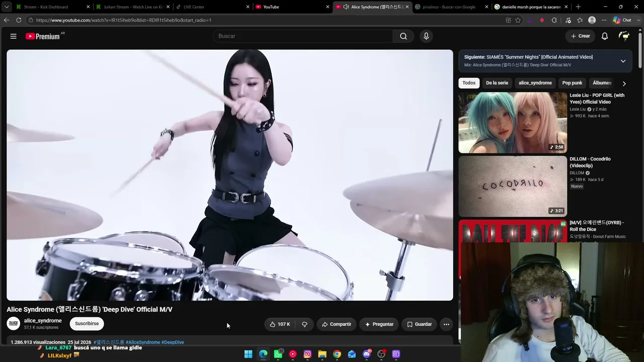644x362 pixels.
Task: Switch to the Julkarr Stream tab
Action: 133,7
